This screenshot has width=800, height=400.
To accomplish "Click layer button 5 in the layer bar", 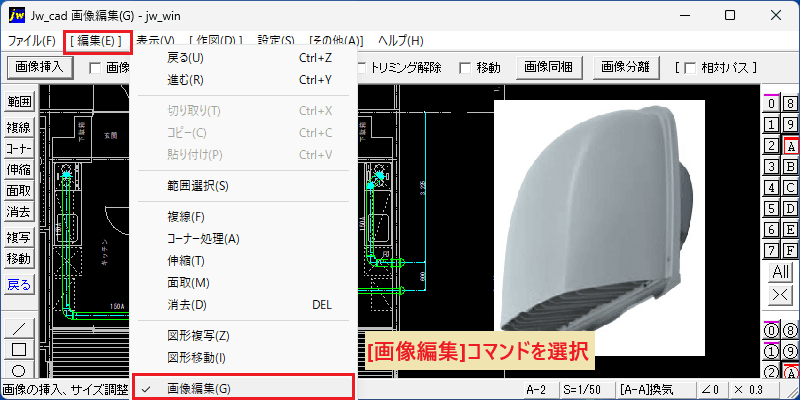I will 771,209.
